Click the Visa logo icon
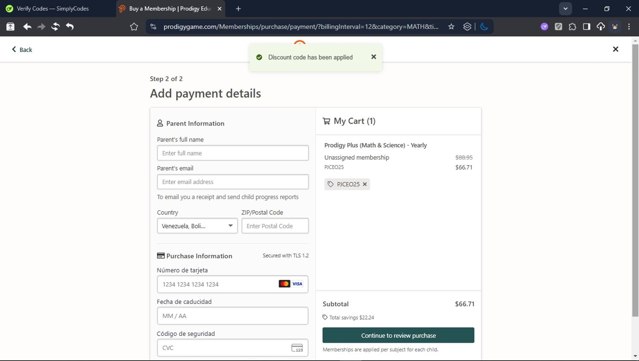The height and width of the screenshot is (361, 639). point(297,284)
